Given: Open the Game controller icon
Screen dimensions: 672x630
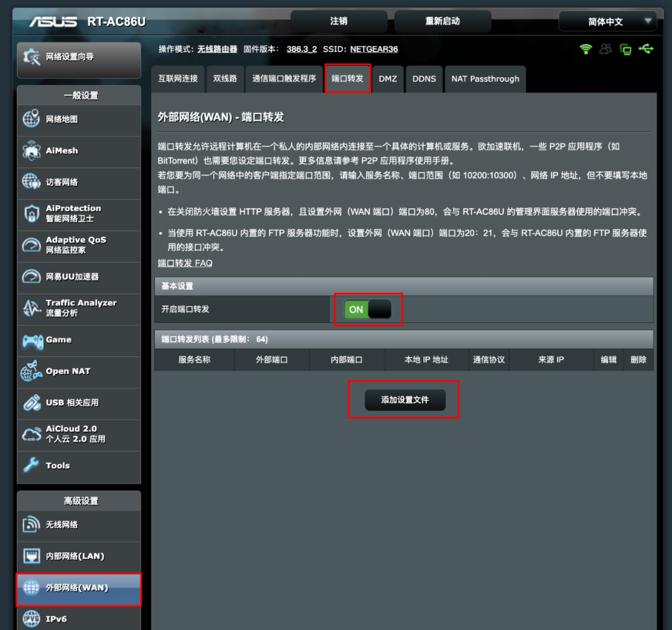Looking at the screenshot, I should (x=32, y=341).
